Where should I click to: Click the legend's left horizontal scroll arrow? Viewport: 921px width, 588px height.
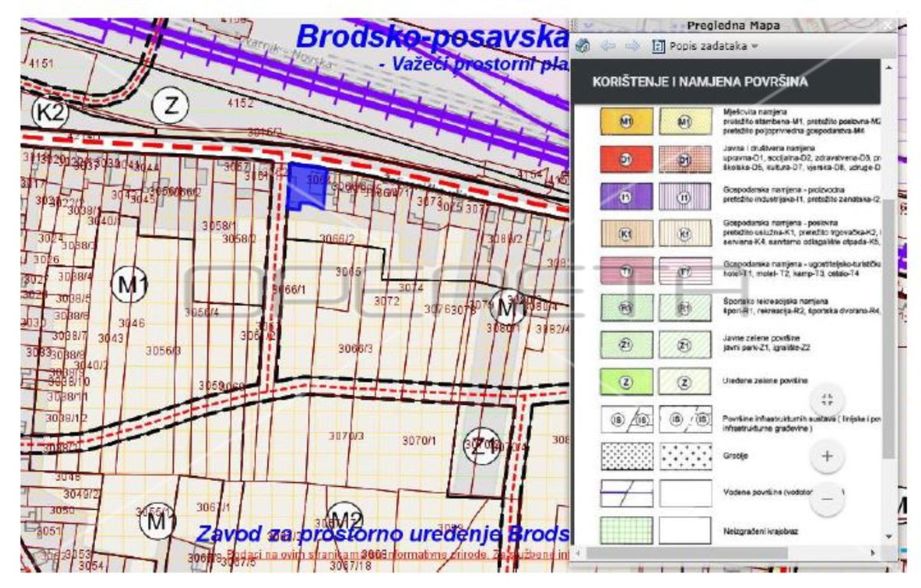pyautogui.click(x=579, y=552)
